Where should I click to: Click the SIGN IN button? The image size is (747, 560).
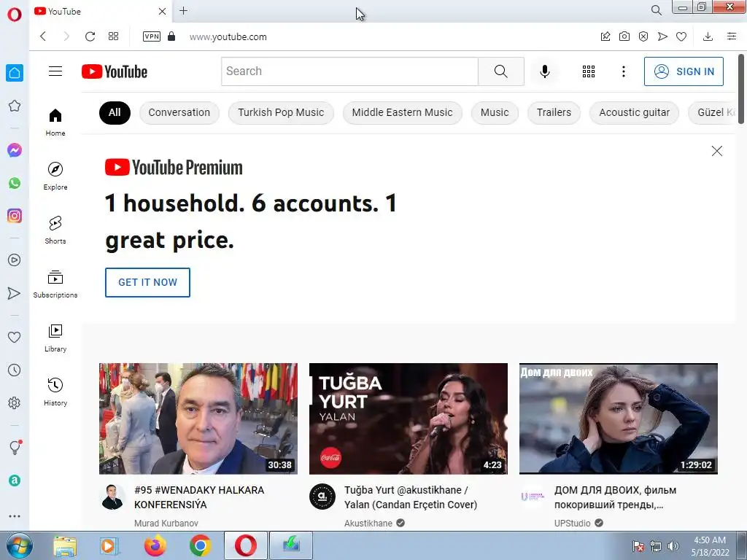point(684,71)
